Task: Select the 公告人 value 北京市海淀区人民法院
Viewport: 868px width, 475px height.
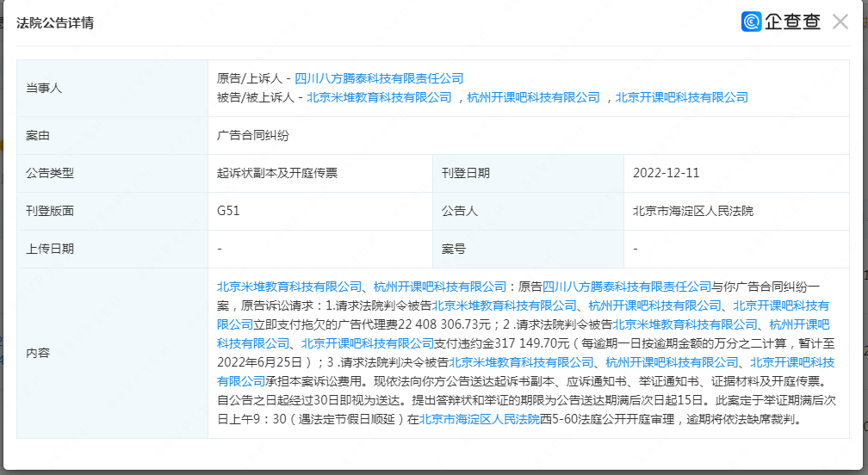Action: click(x=693, y=211)
